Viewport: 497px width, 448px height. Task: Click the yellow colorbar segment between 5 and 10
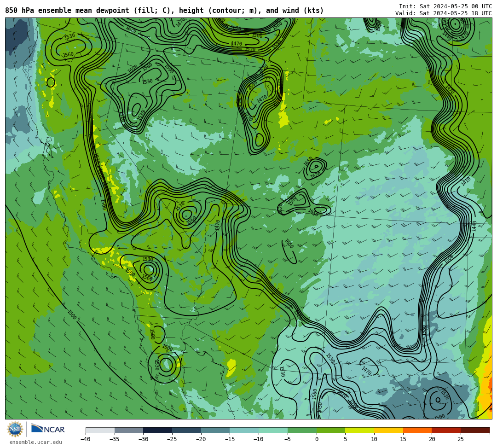(360, 430)
